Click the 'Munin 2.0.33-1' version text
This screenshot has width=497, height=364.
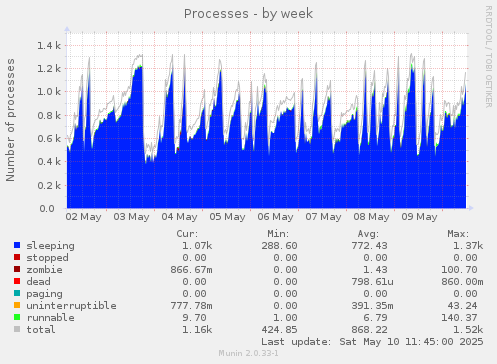[x=248, y=353]
